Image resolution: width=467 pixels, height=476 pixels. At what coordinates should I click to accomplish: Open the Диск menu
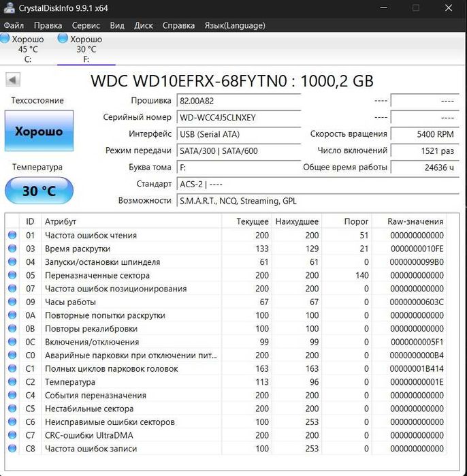(144, 25)
